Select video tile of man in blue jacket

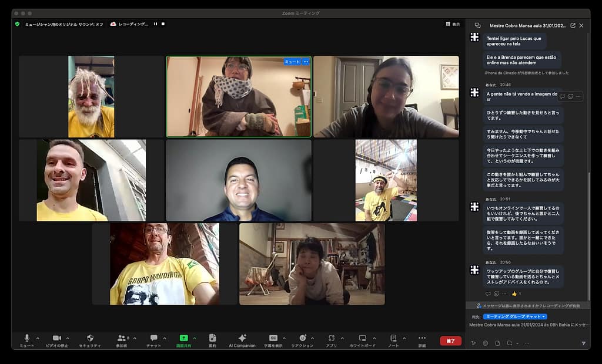(x=239, y=180)
